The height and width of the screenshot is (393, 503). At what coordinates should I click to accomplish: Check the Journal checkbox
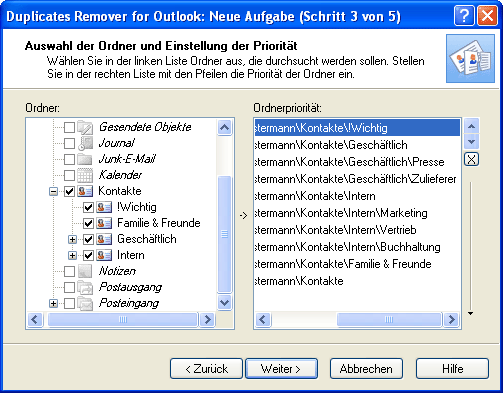tap(69, 143)
